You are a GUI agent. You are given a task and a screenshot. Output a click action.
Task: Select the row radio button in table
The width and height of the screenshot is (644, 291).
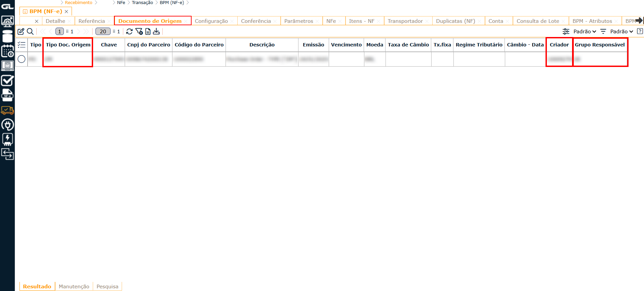pyautogui.click(x=22, y=59)
